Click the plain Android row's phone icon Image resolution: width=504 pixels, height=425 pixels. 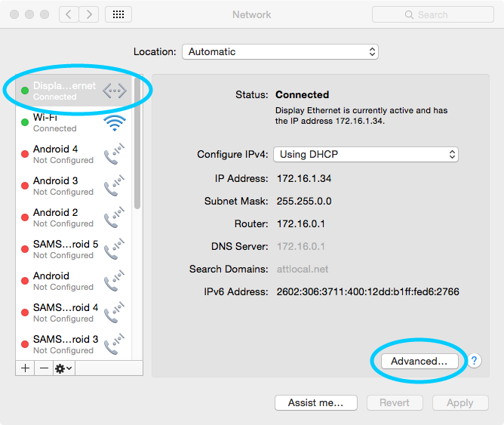pos(114,281)
